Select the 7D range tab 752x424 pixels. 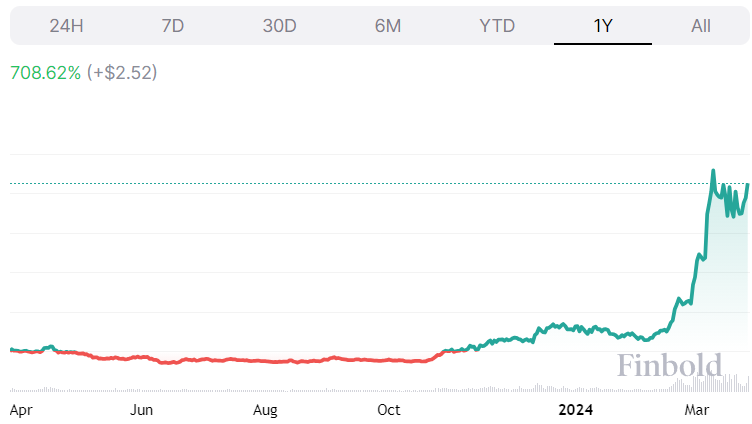(x=173, y=26)
